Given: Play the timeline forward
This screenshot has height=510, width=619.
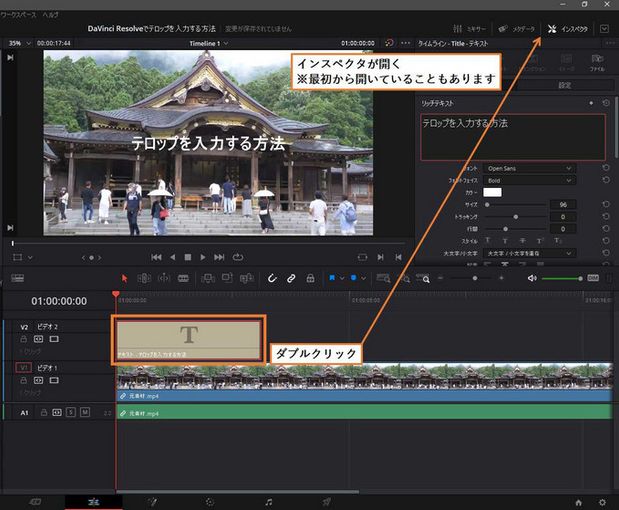Looking at the screenshot, I should (203, 257).
